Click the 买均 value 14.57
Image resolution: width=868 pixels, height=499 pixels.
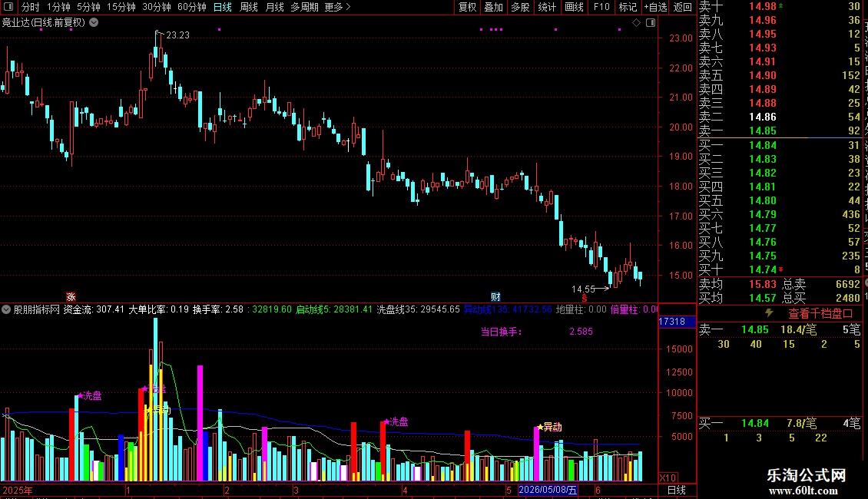click(x=762, y=298)
